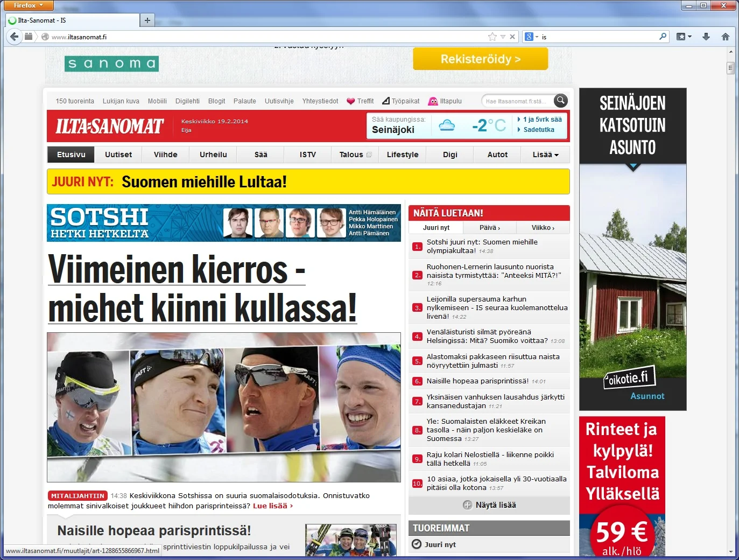Open the search engine selector dropdown

[532, 37]
